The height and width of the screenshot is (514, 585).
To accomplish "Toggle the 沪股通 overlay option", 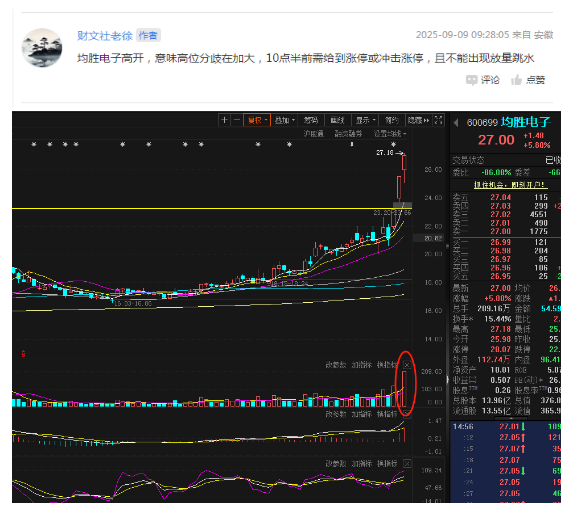I will [313, 134].
